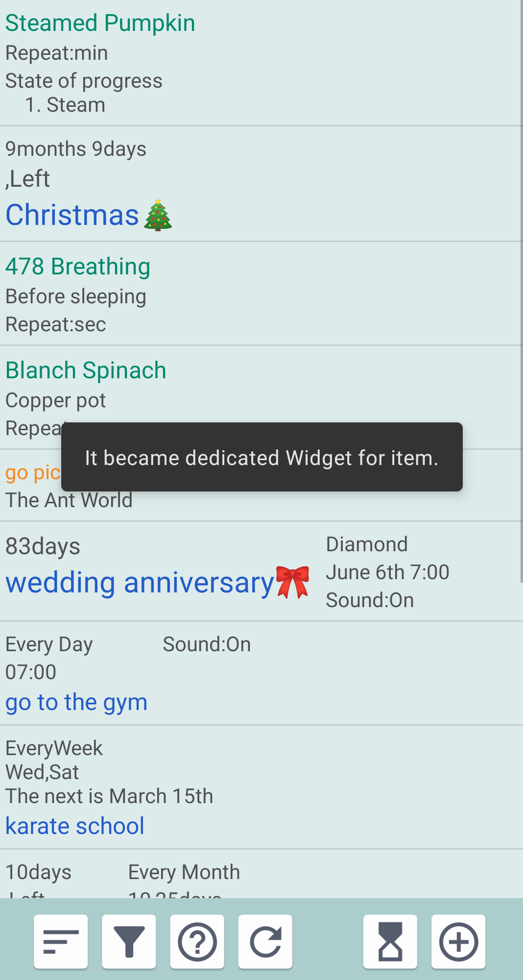The width and height of the screenshot is (523, 980).
Task: Open the 478 Breathing item
Action: (x=77, y=267)
